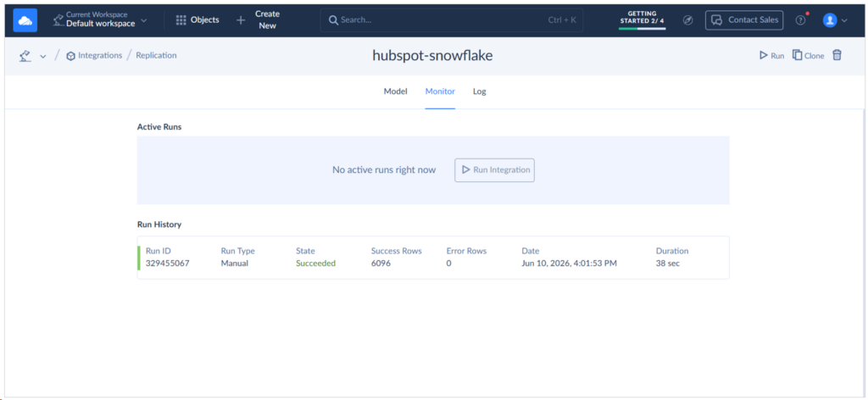
Task: Click the 38 sec duration value
Action: coord(668,264)
